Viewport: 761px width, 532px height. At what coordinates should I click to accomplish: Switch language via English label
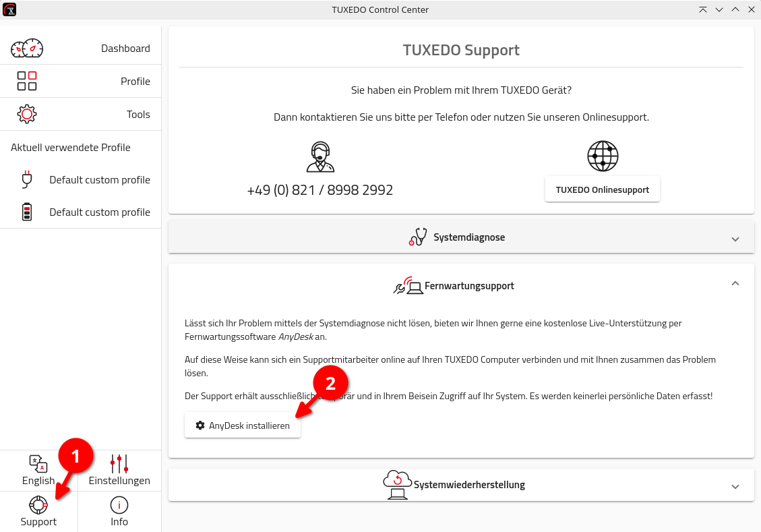(x=38, y=481)
